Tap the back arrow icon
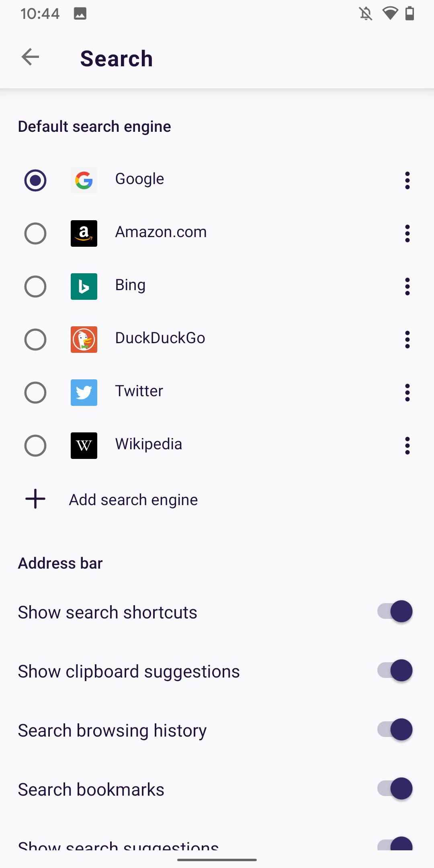Viewport: 434px width, 868px height. point(31,57)
